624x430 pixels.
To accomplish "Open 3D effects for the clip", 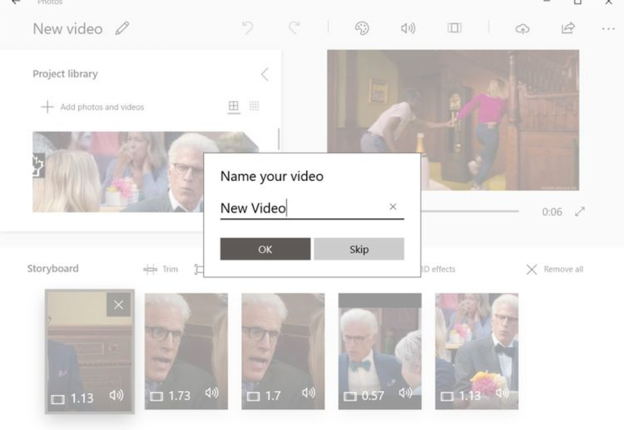I will coord(438,269).
